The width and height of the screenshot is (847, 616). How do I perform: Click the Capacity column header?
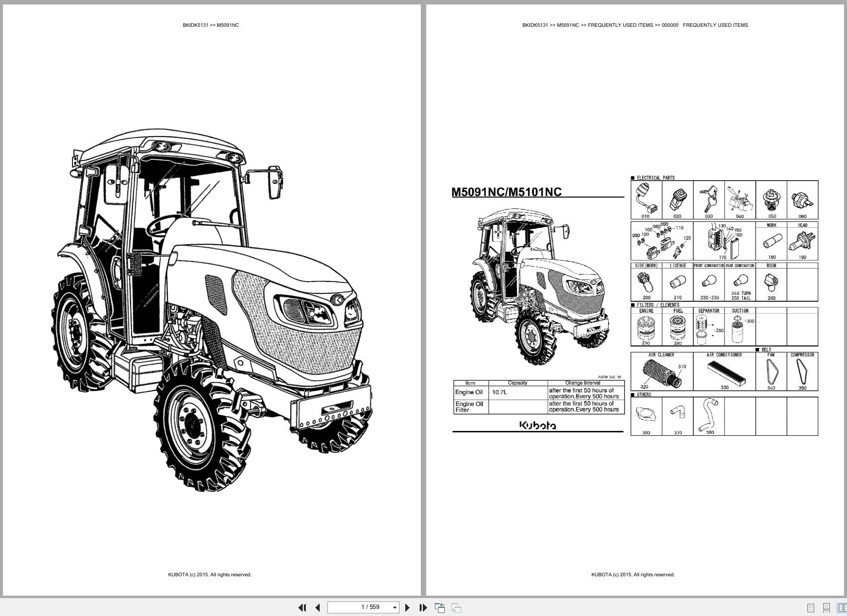tap(518, 383)
